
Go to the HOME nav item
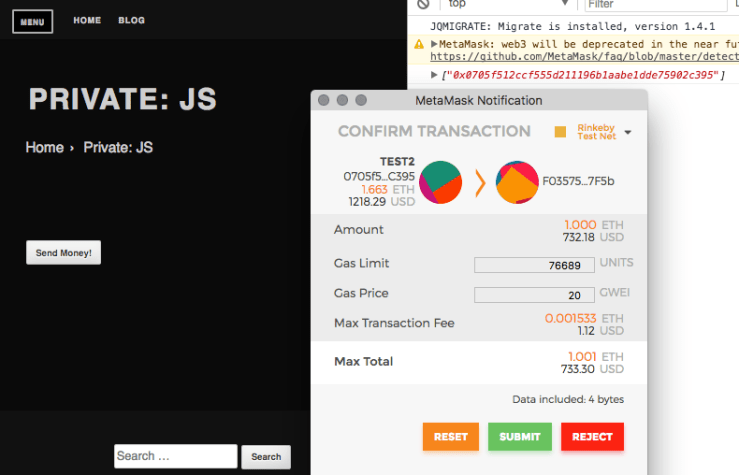click(x=87, y=20)
